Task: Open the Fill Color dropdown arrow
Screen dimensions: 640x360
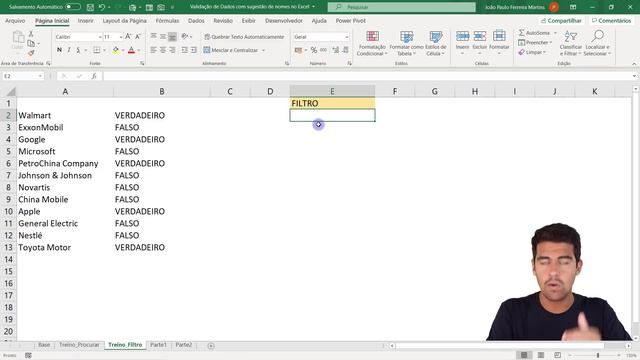Action: [x=123, y=50]
